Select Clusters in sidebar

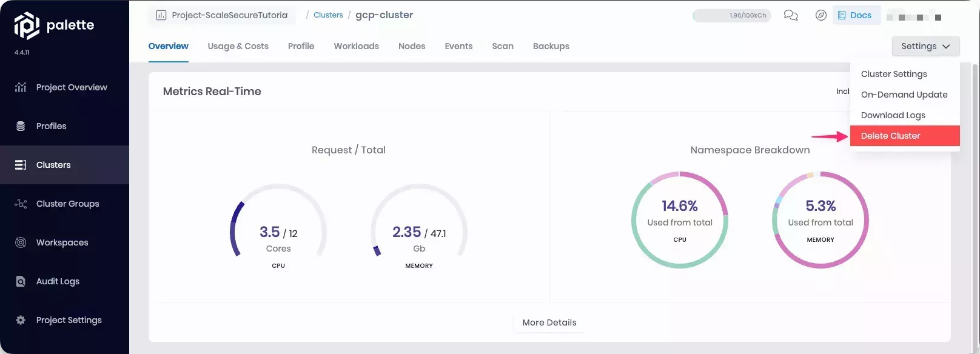pyautogui.click(x=64, y=165)
